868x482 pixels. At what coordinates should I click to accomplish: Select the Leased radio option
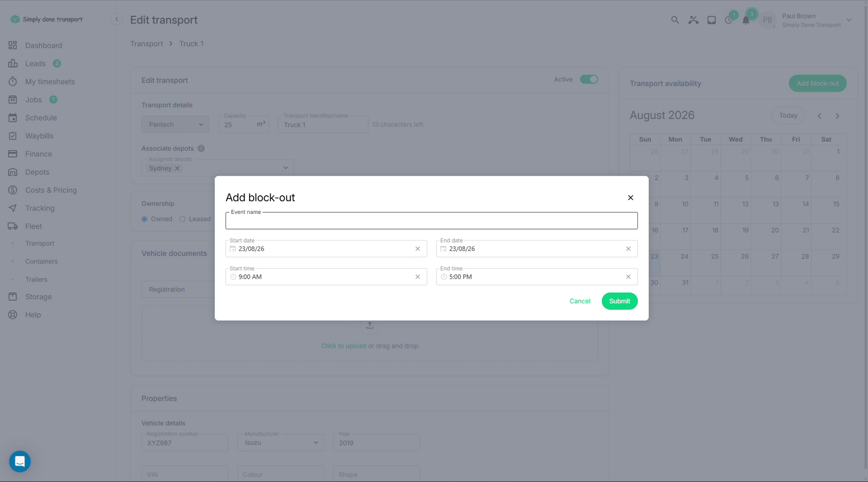tap(182, 219)
